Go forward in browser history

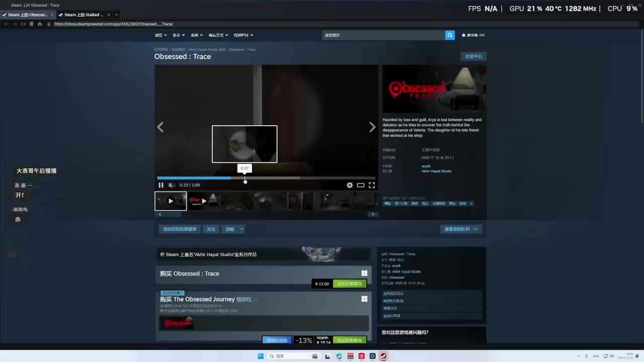tap(15, 24)
